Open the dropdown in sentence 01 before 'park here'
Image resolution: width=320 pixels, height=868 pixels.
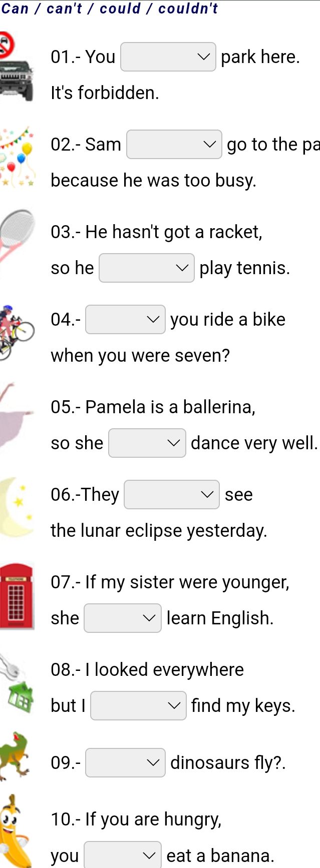pos(168,57)
